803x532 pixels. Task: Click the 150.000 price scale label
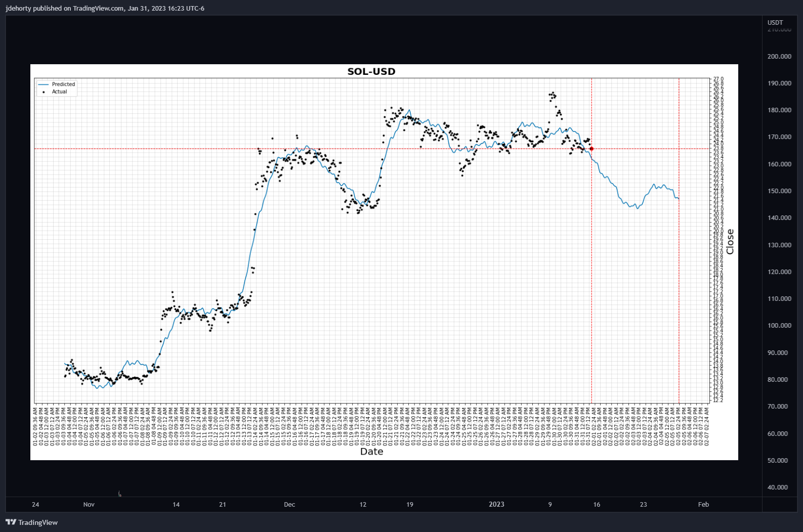(779, 191)
